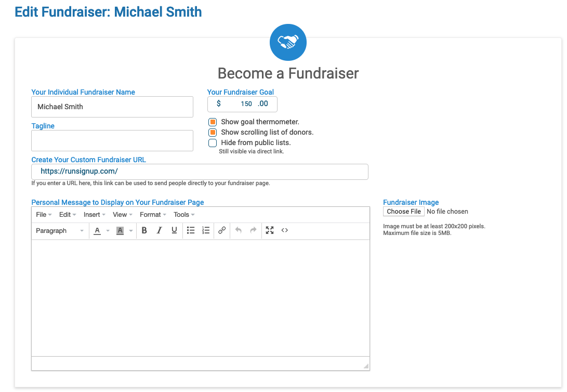This screenshot has height=392, width=567.
Task: Uncheck Show scrolling list of donors
Action: [212, 132]
